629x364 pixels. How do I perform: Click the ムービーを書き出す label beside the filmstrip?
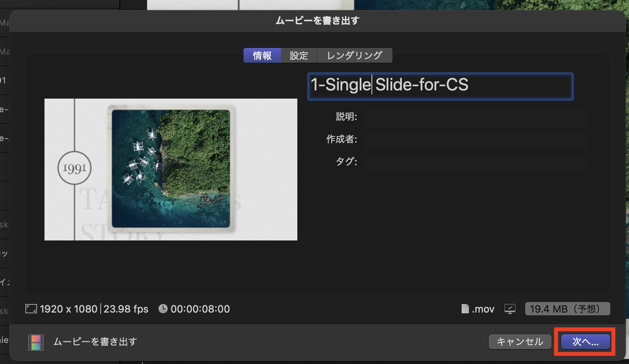95,342
